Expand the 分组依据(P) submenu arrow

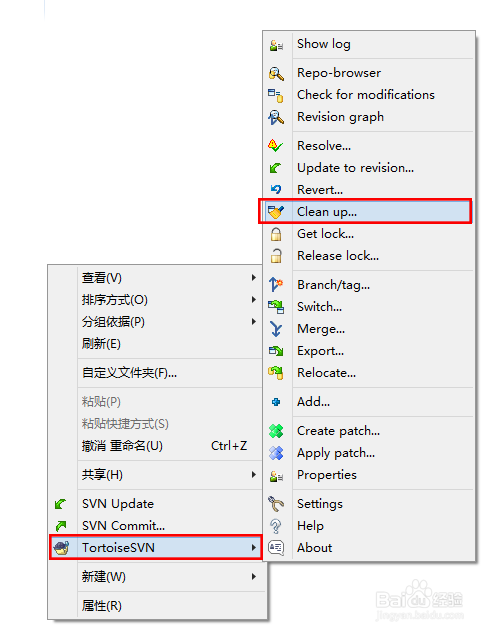(x=254, y=322)
